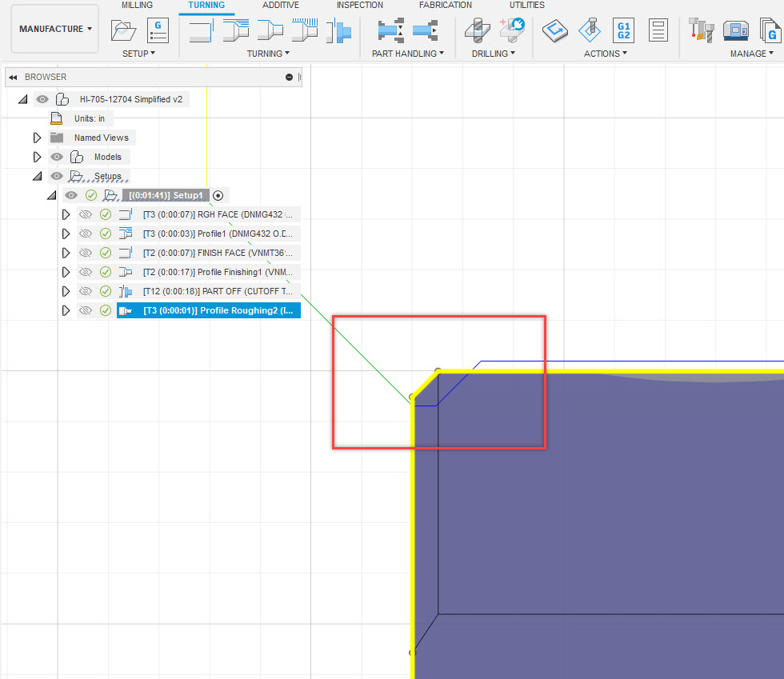Open the INSPECTION ribbon tab
Screen dimensions: 784x679
point(359,6)
